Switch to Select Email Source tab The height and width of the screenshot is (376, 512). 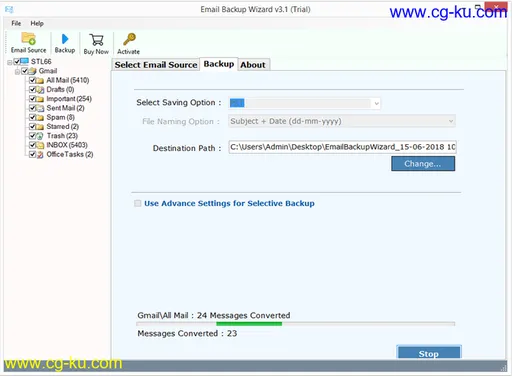[x=156, y=65]
